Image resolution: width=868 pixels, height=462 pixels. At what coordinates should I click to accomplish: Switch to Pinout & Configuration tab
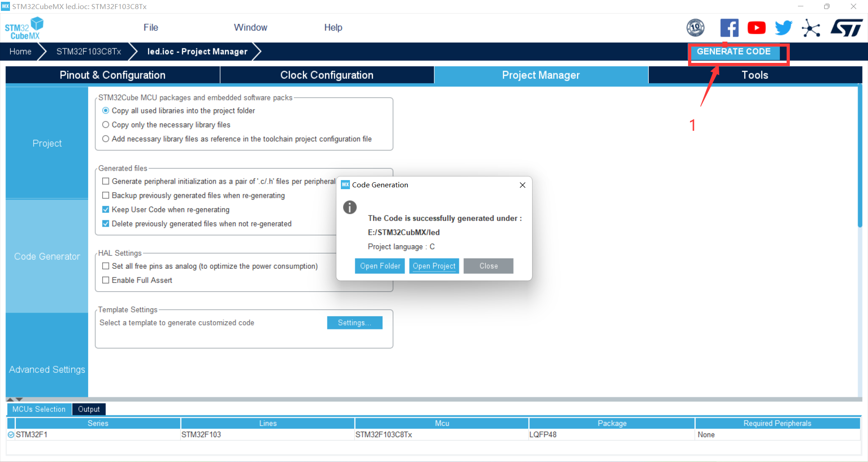click(113, 75)
